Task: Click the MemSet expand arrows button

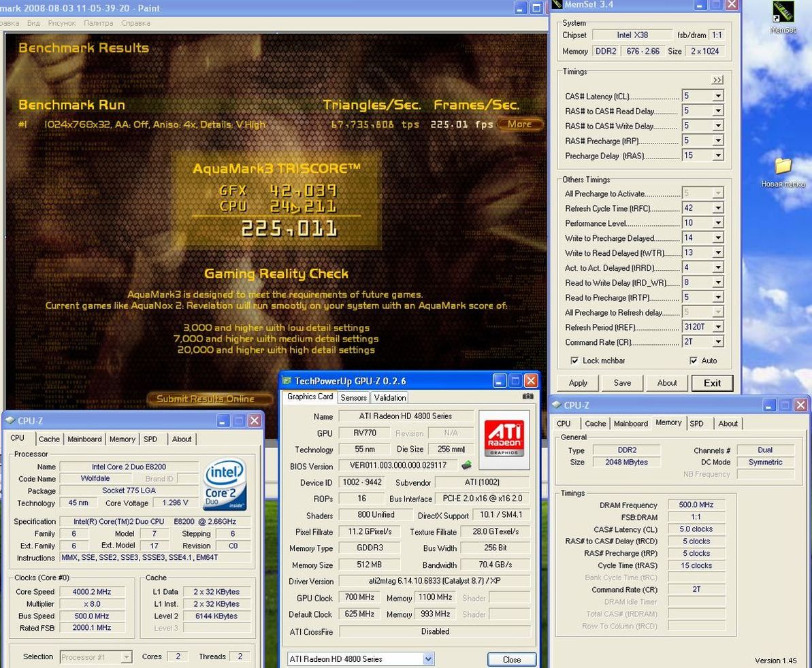Action: (x=717, y=80)
